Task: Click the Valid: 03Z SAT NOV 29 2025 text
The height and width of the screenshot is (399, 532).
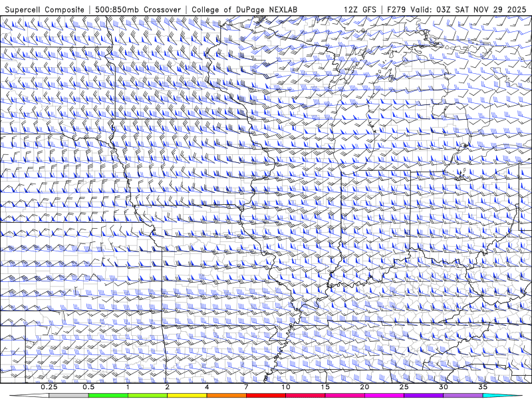Action: tap(468, 10)
